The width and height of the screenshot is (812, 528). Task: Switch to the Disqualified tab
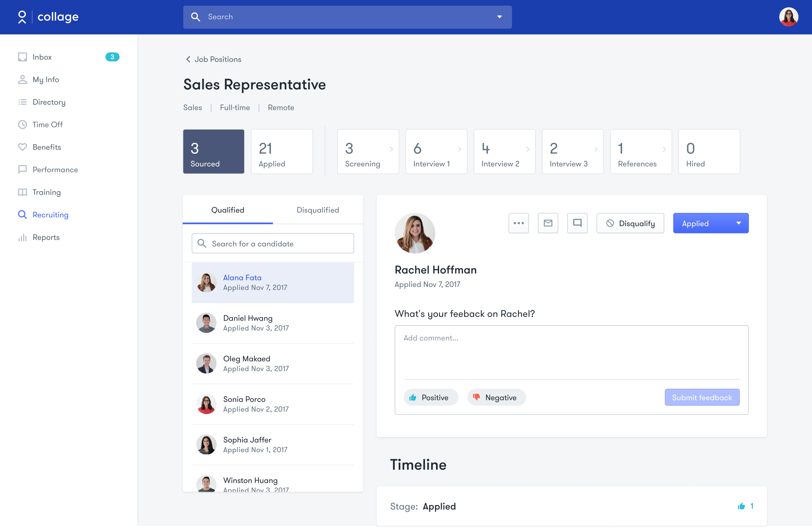318,210
